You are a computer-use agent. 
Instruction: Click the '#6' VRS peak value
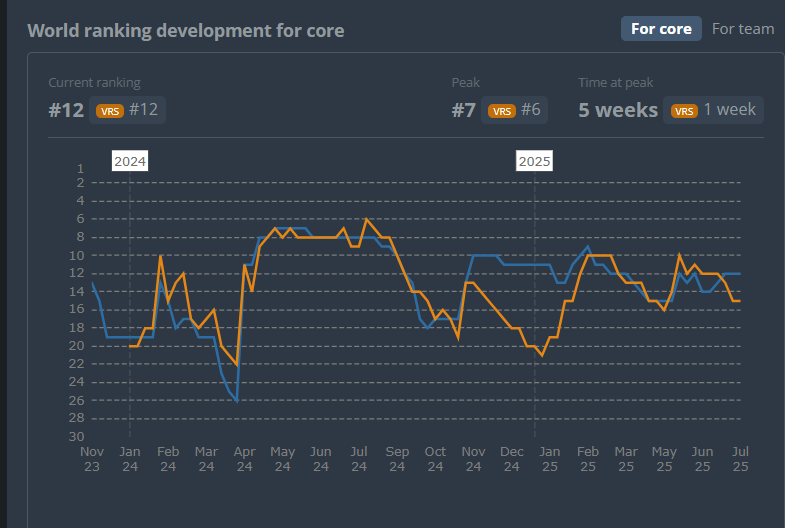click(x=531, y=110)
